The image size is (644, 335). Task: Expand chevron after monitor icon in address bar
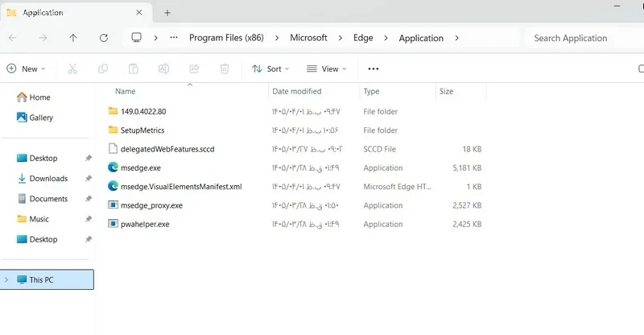tap(155, 38)
